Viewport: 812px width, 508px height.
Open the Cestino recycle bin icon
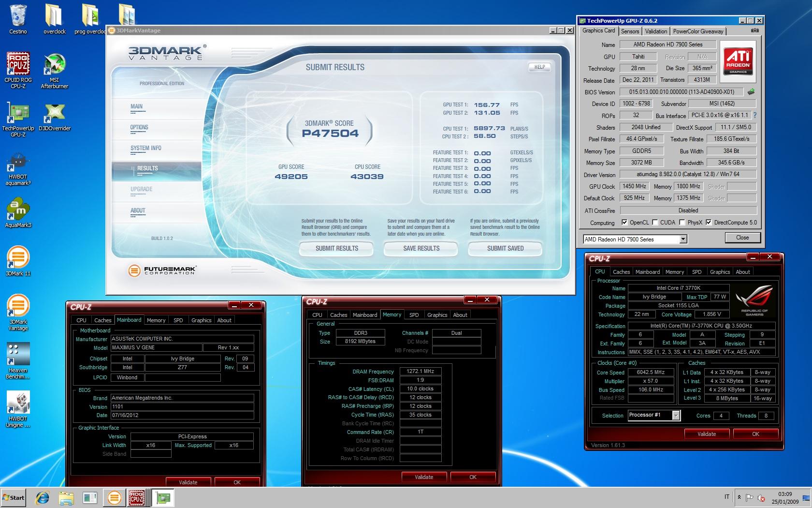(18, 19)
